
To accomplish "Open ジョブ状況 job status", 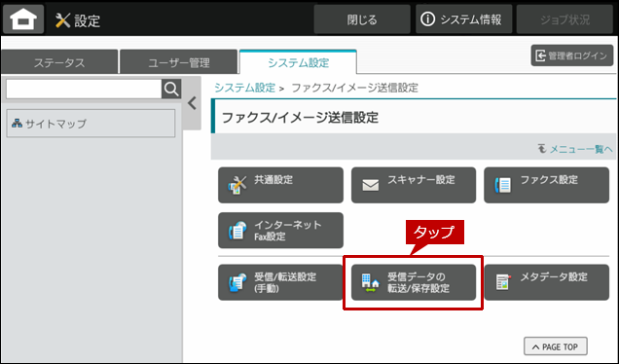I will [564, 19].
